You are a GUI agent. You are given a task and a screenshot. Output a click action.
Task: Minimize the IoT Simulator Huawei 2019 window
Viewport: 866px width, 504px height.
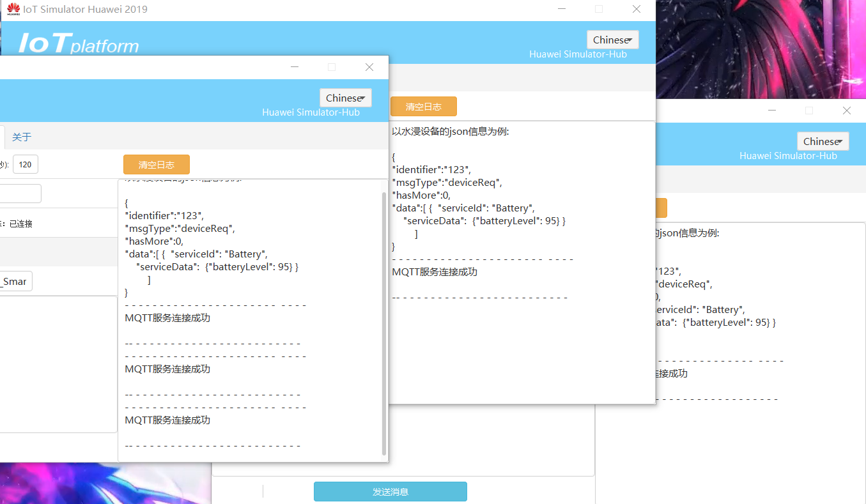(562, 9)
